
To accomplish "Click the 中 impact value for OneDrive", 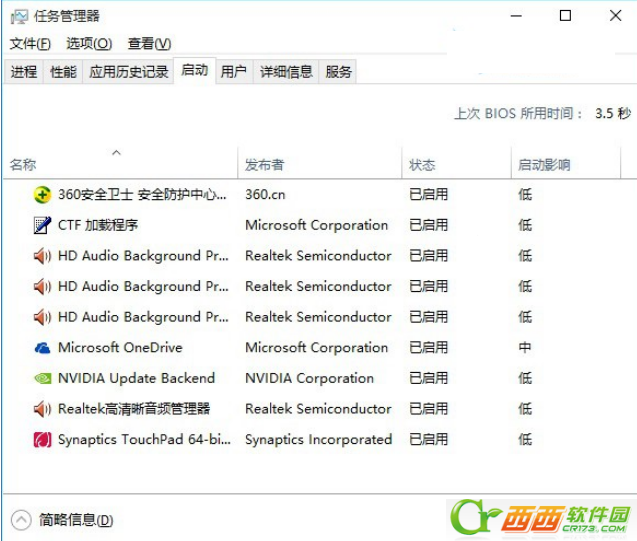I will click(524, 348).
